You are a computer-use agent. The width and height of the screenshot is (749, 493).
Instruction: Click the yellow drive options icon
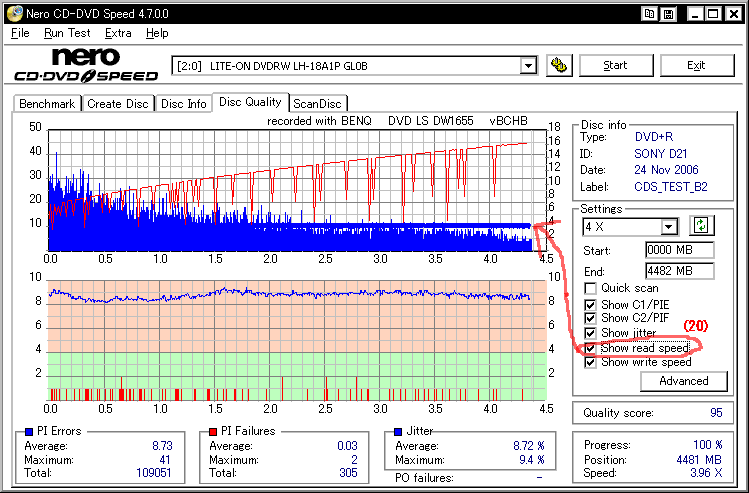[x=560, y=66]
